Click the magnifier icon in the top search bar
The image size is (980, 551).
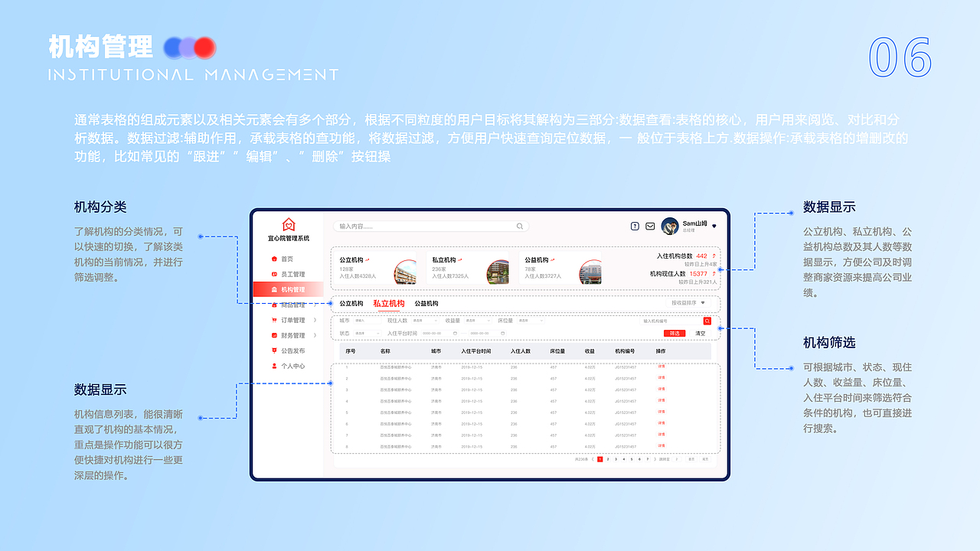click(x=520, y=227)
